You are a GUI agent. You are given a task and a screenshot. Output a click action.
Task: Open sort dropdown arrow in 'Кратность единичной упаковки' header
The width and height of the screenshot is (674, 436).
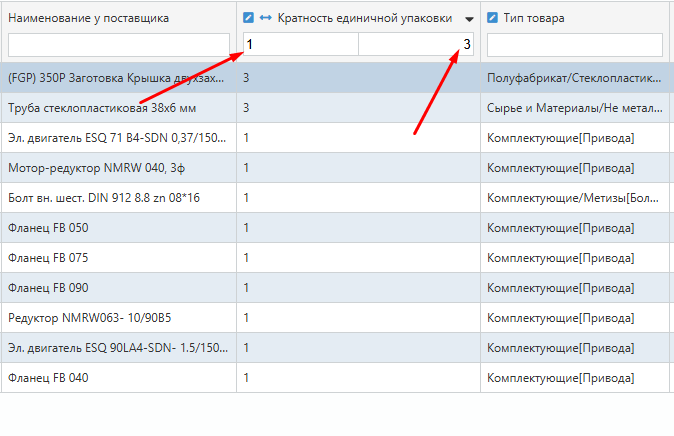pyautogui.click(x=469, y=19)
